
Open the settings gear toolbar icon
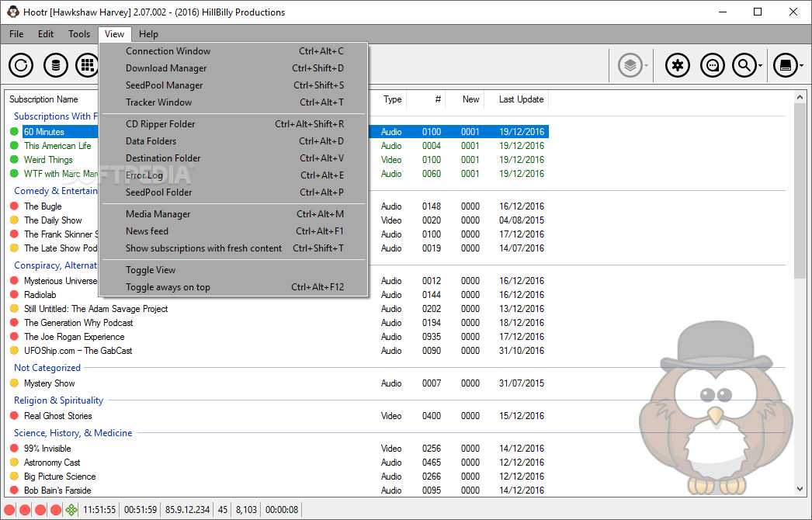[678, 65]
